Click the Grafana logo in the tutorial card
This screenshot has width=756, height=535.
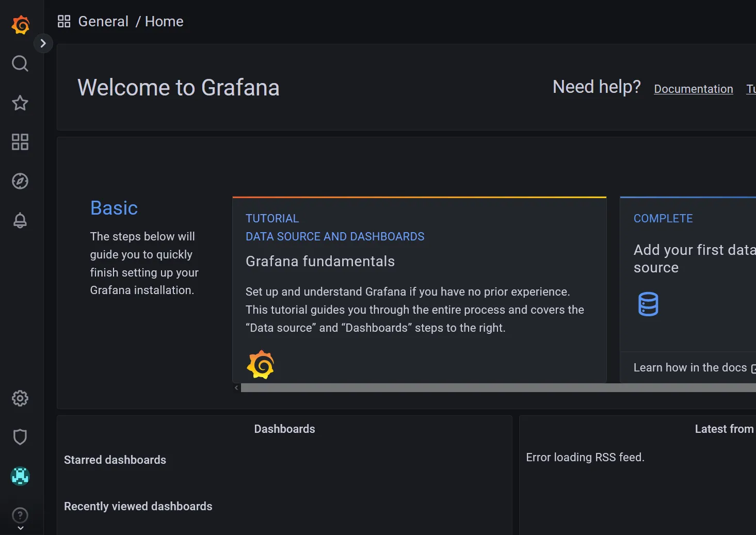click(x=261, y=365)
